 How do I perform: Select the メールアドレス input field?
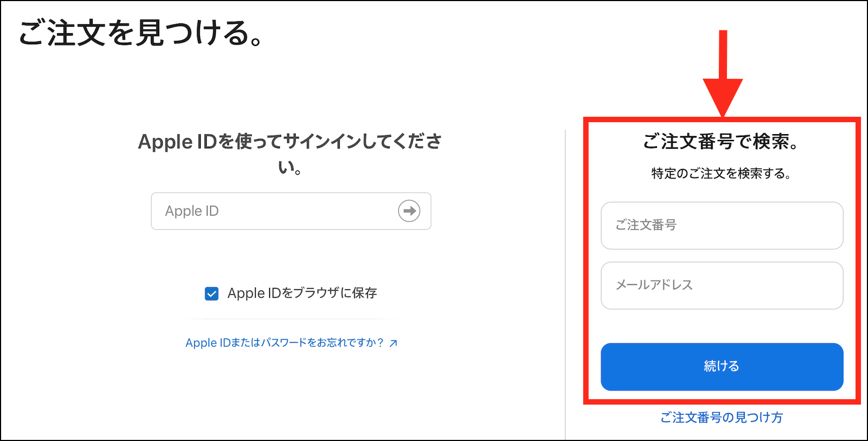pyautogui.click(x=722, y=286)
